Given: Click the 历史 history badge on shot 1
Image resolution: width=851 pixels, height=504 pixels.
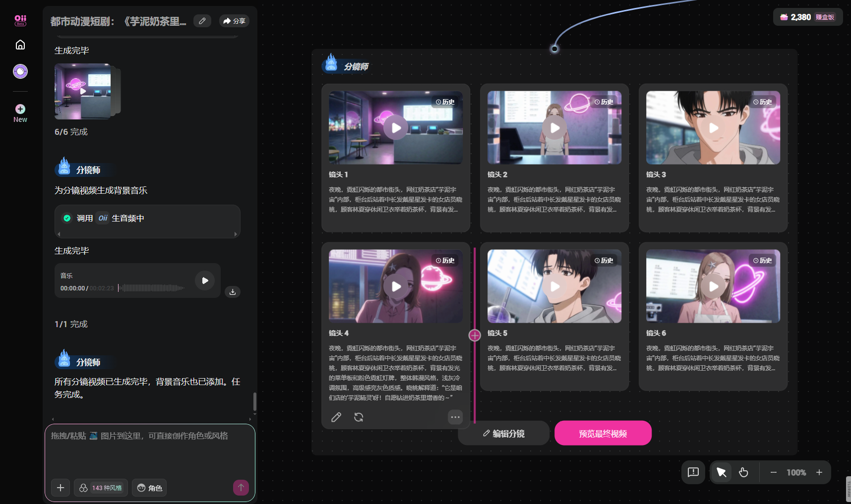Looking at the screenshot, I should (445, 102).
